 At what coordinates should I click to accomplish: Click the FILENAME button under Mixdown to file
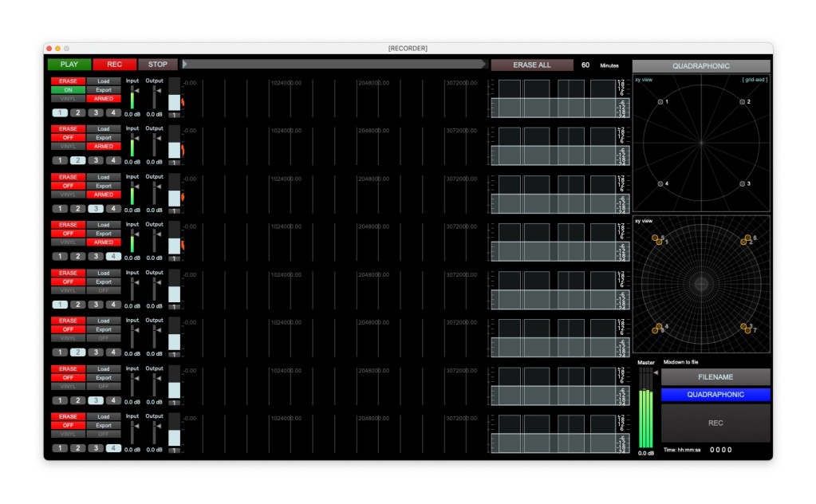tap(715, 376)
